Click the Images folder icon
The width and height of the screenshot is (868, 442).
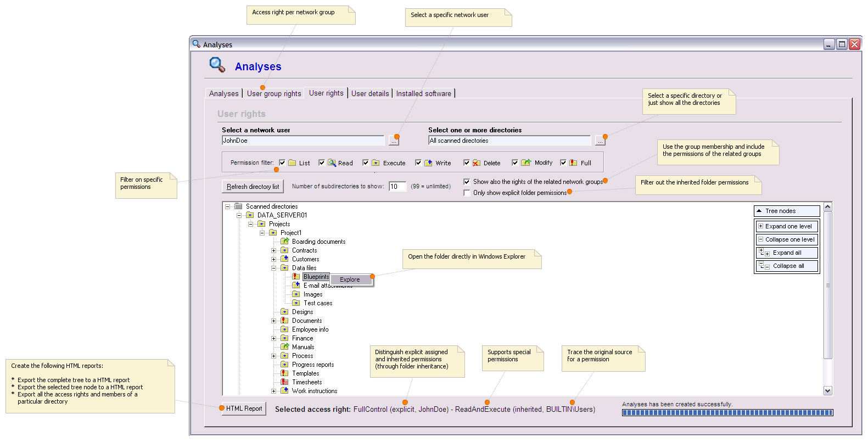click(296, 294)
